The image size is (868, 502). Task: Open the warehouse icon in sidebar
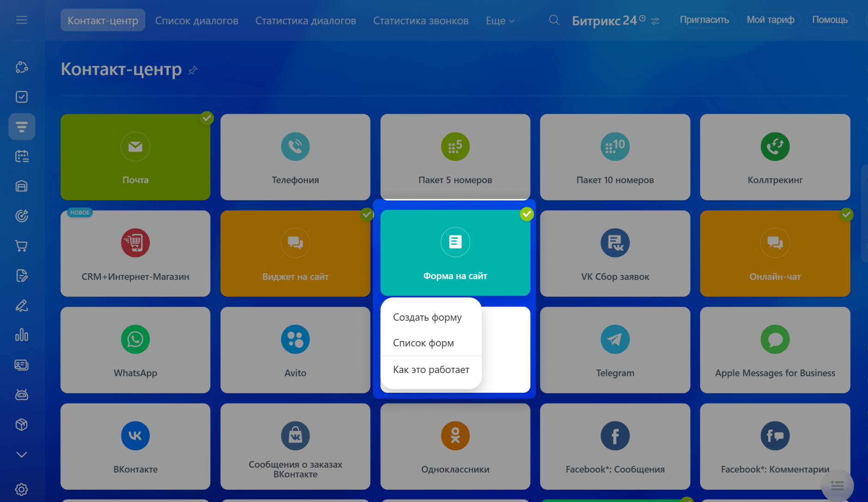[22, 186]
